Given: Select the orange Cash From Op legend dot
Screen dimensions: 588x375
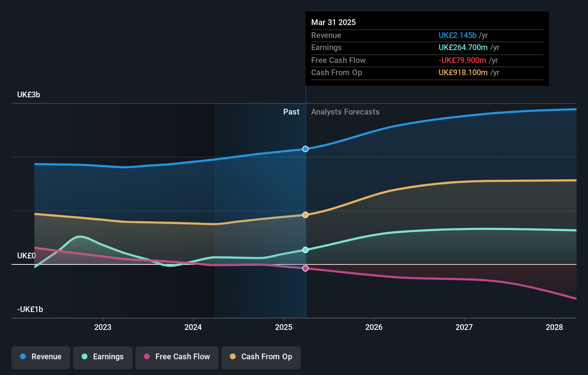Looking at the screenshot, I should pos(232,357).
